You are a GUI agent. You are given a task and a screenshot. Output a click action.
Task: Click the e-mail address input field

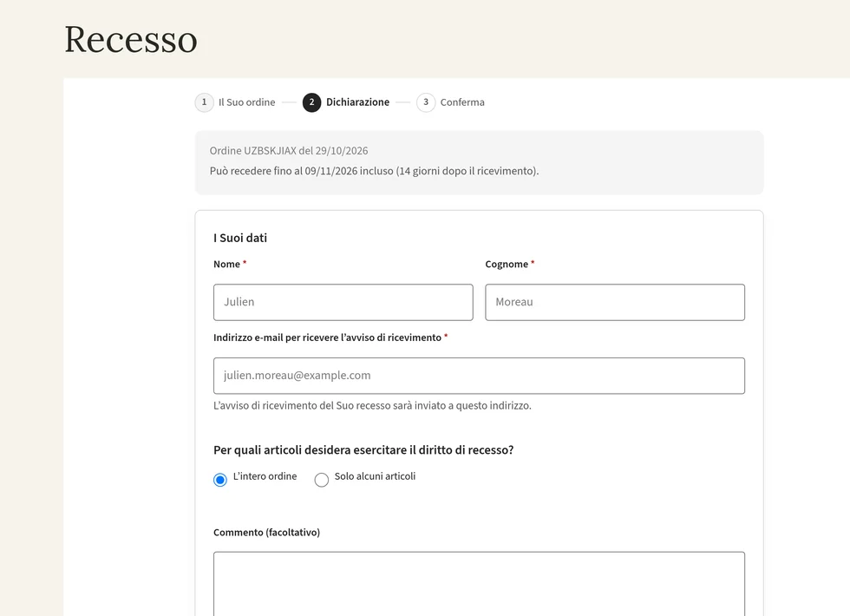pos(479,376)
